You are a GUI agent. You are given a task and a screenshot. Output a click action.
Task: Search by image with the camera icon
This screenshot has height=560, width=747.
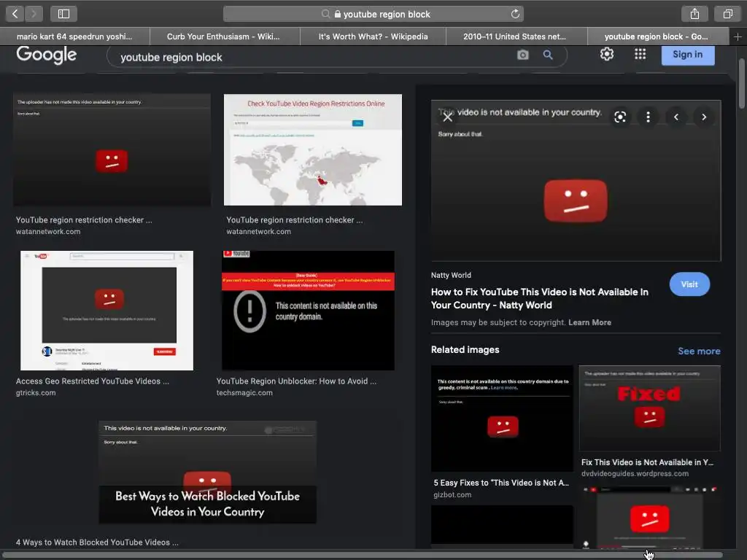click(x=522, y=55)
